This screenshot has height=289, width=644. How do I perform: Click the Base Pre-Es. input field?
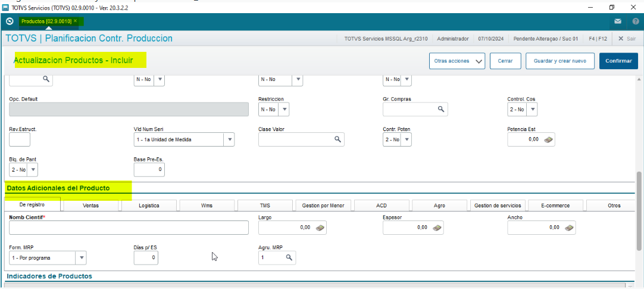tap(149, 169)
